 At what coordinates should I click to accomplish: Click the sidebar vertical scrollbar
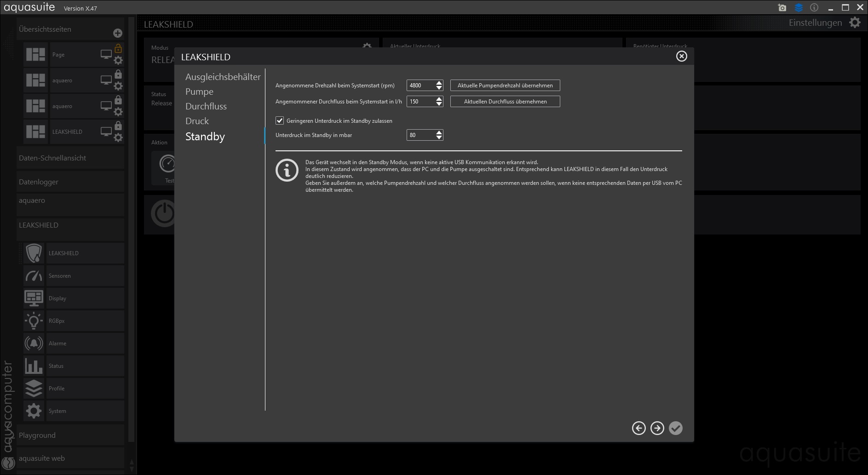tap(131, 230)
